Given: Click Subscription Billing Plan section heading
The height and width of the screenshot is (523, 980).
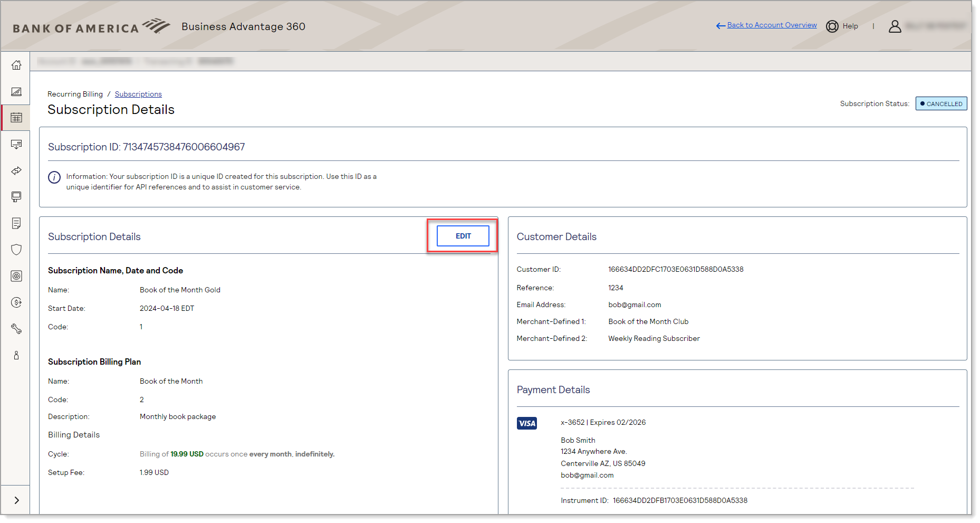Looking at the screenshot, I should click(94, 362).
